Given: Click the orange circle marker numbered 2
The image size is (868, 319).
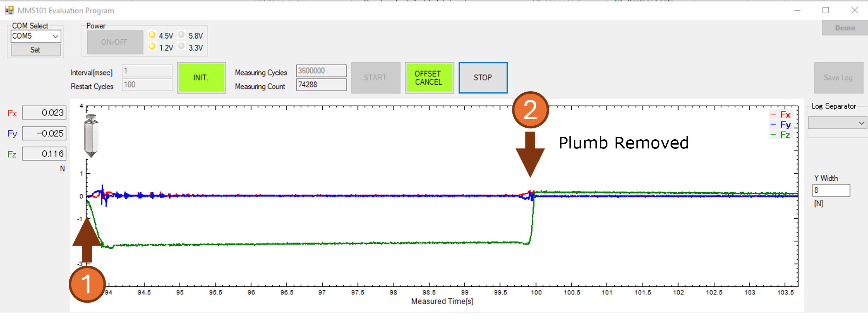Looking at the screenshot, I should [x=530, y=110].
